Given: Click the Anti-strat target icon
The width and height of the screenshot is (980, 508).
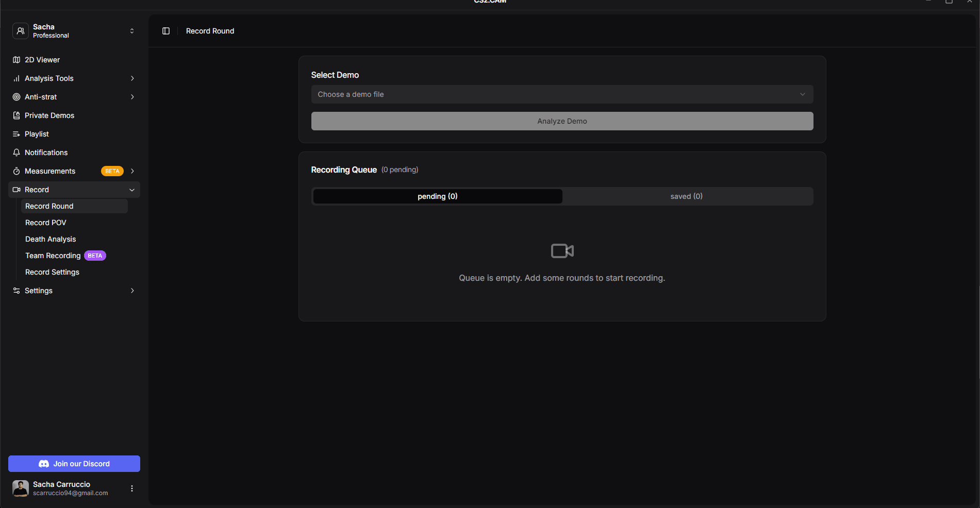Looking at the screenshot, I should pos(16,97).
